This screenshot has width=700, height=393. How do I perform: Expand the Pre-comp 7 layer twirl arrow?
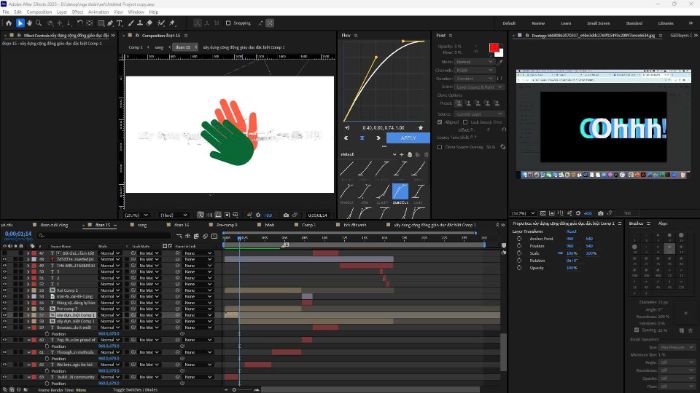click(x=28, y=309)
